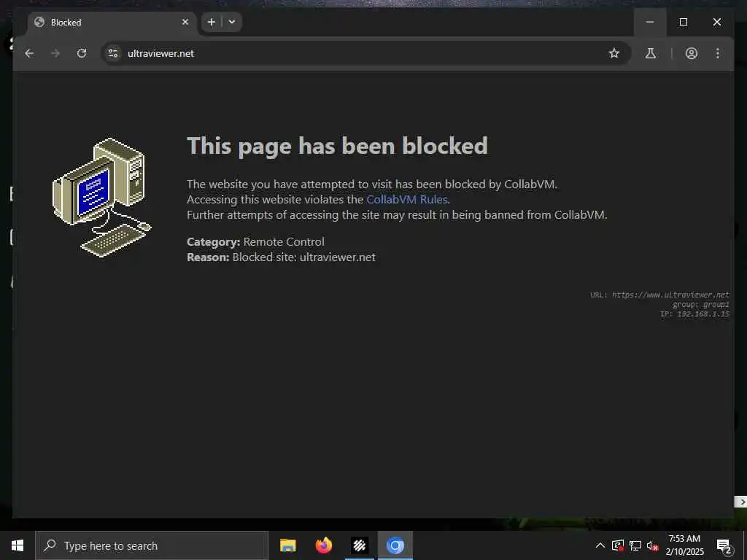This screenshot has width=747, height=560.
Task: Go back to the previous page
Action: click(29, 53)
